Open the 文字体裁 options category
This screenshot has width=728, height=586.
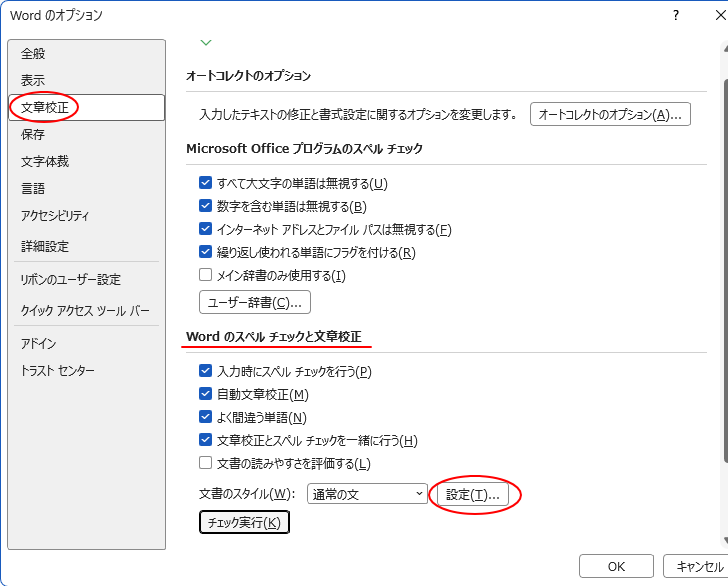86,162
